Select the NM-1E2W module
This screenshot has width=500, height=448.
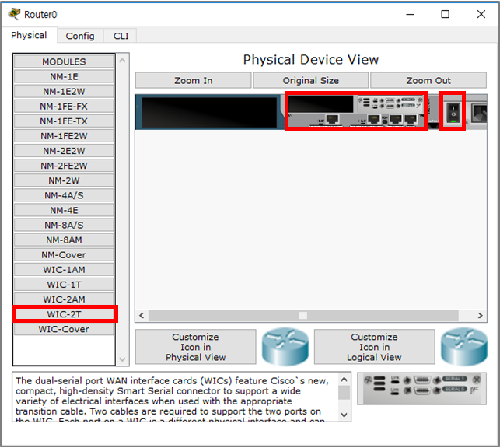pyautogui.click(x=64, y=92)
